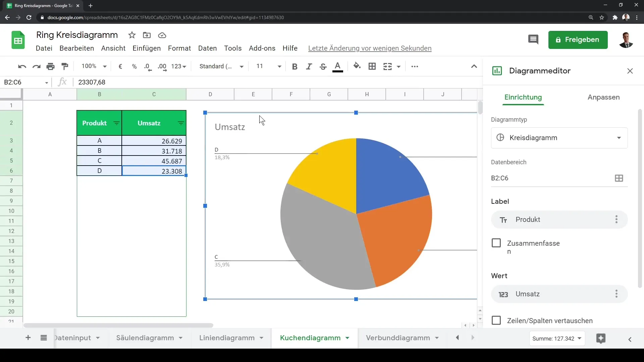Move document using folder icon

click(x=147, y=35)
